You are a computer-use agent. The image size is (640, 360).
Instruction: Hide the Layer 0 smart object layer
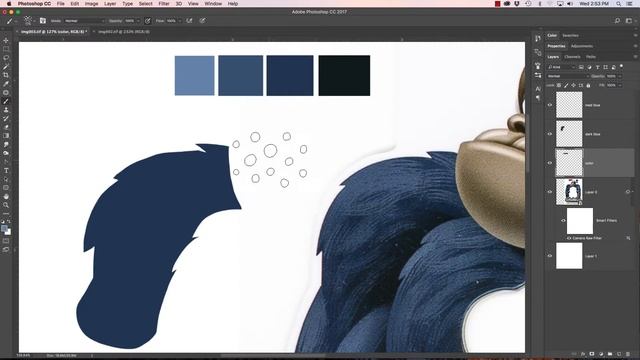coord(550,192)
